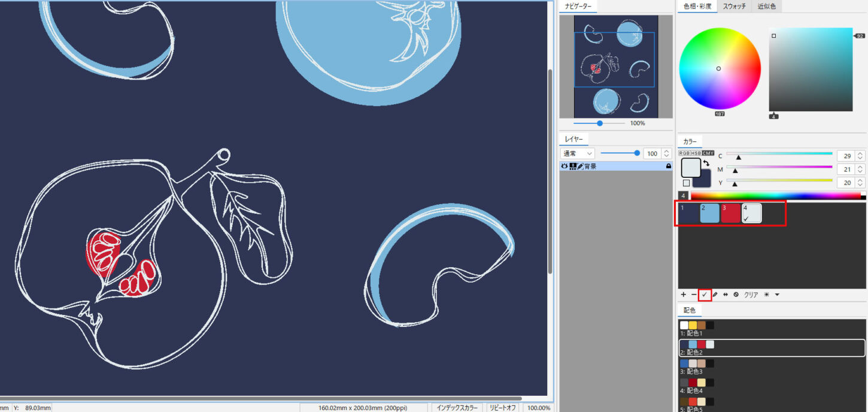Click the stepper arrows for the C value
Image resolution: width=868 pixels, height=412 pixels.
pyautogui.click(x=860, y=156)
